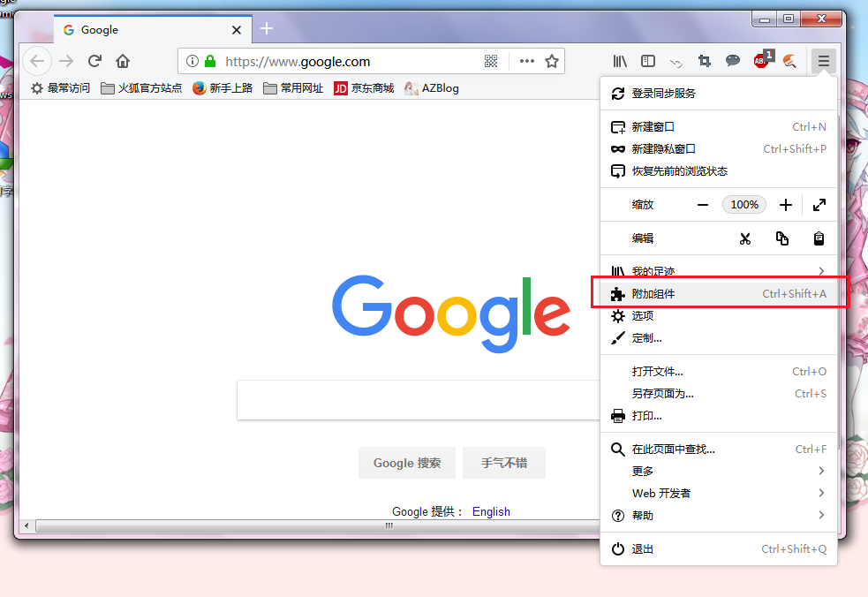This screenshot has width=868, height=597.
Task: Select 登录同步服务 sync sign-in
Action: coord(719,94)
